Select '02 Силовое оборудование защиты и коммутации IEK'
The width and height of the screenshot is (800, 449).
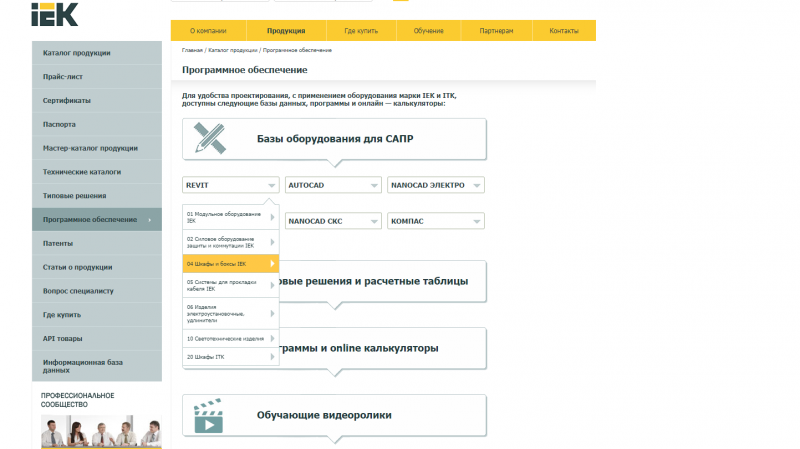tap(231, 242)
